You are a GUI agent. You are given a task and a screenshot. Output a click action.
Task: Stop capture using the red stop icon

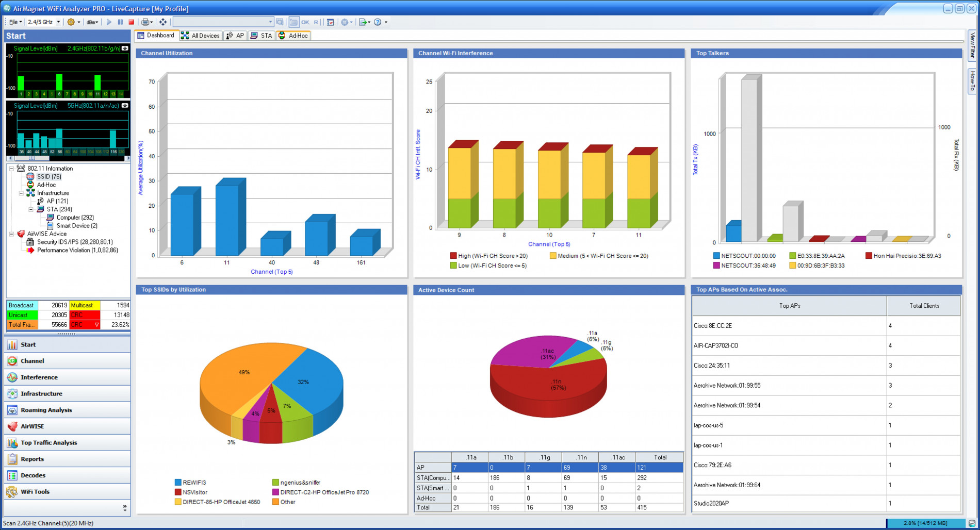coord(132,22)
